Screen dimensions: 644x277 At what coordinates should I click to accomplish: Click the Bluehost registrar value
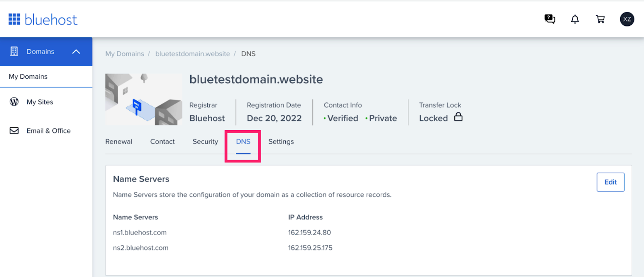click(x=207, y=118)
